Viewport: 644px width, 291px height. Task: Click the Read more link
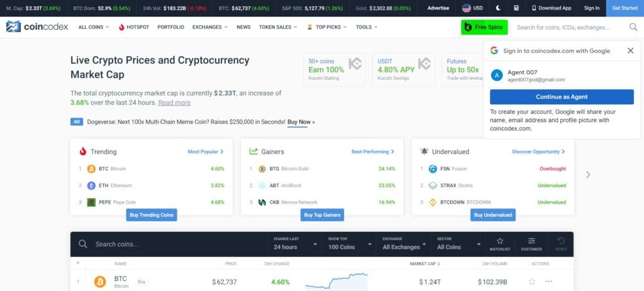tap(174, 102)
